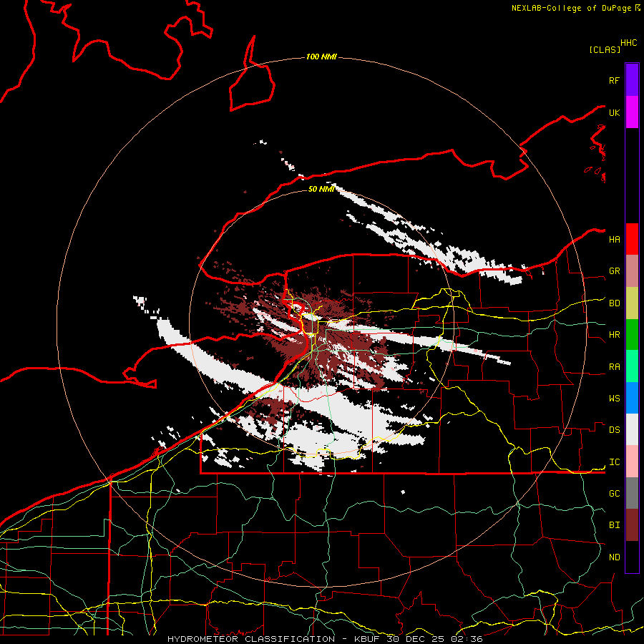Image resolution: width=644 pixels, height=644 pixels.
Task: Click the BD legend label
Action: (x=614, y=303)
